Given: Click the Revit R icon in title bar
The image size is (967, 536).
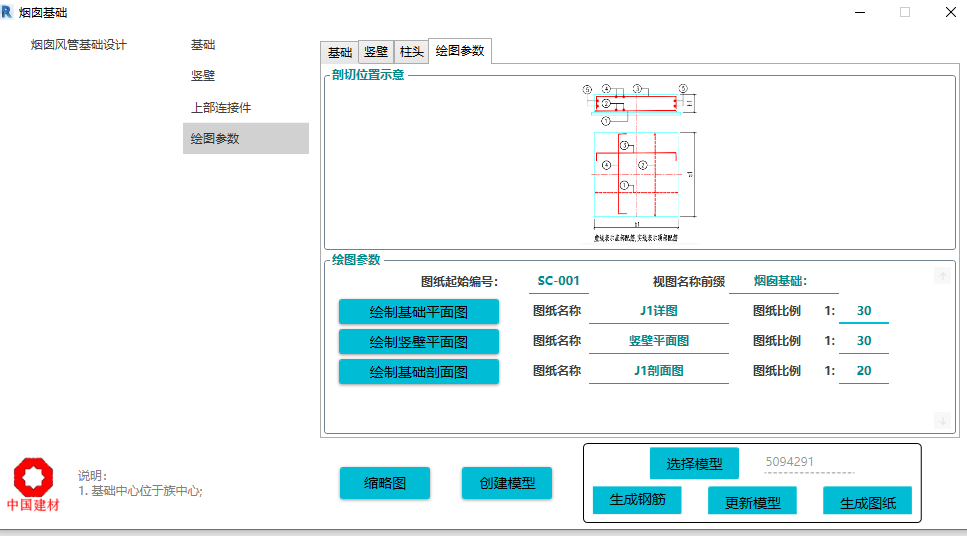Looking at the screenshot, I should point(7,12).
